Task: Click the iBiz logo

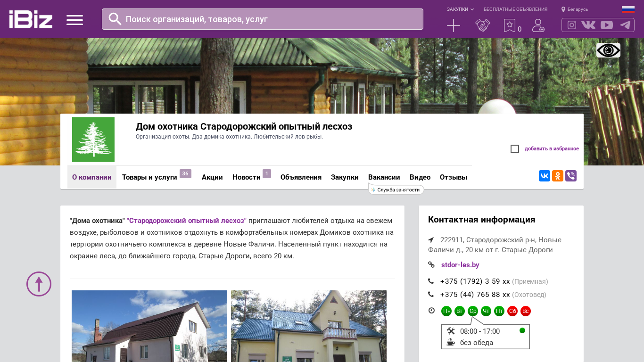Action: click(x=31, y=19)
